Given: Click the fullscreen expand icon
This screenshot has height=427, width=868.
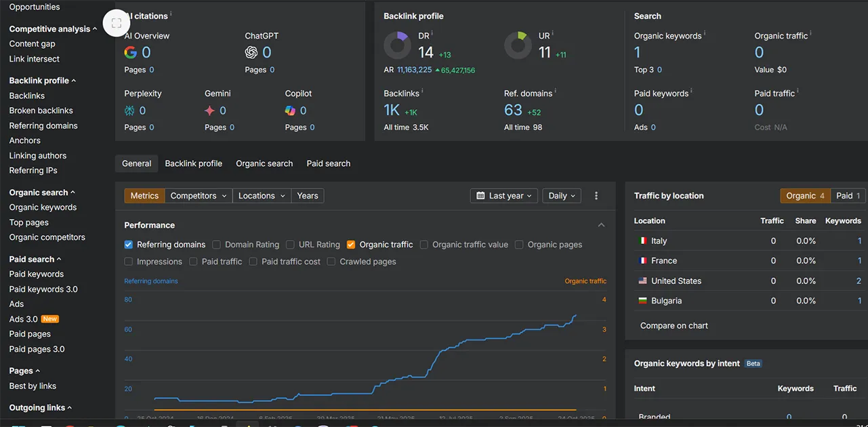Looking at the screenshot, I should click(x=117, y=22).
